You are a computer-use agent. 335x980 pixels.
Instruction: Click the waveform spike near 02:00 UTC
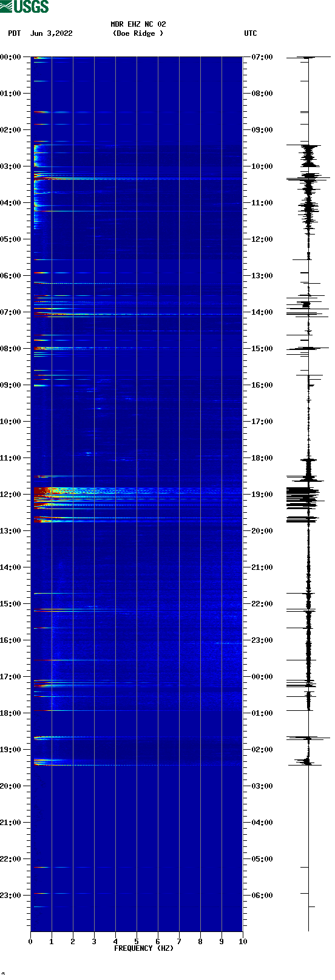coord(308,738)
